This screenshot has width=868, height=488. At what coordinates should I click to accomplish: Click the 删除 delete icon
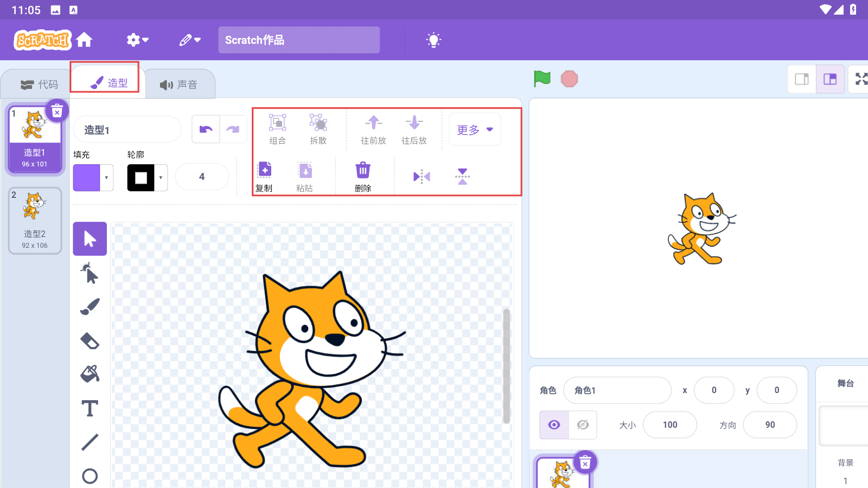click(x=363, y=177)
